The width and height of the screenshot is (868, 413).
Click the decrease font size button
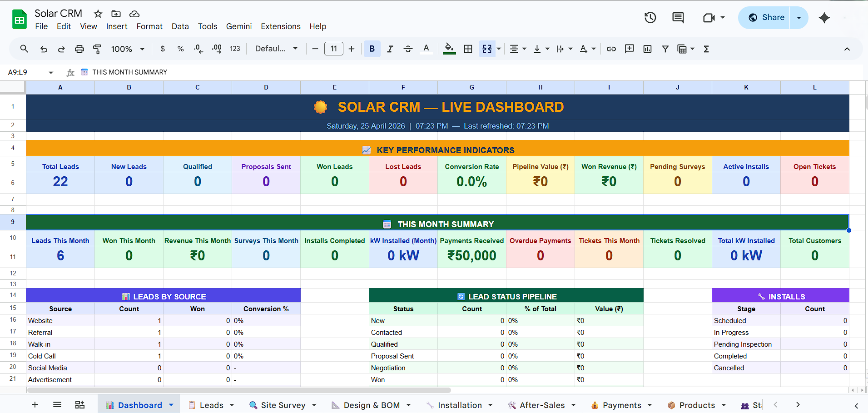[x=315, y=49]
